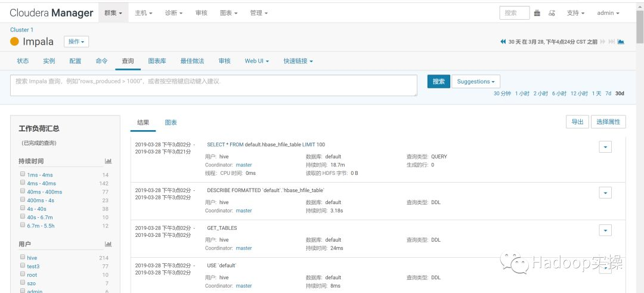Click the 选择属性 button
Image resolution: width=644 pixels, height=293 pixels.
pyautogui.click(x=608, y=122)
